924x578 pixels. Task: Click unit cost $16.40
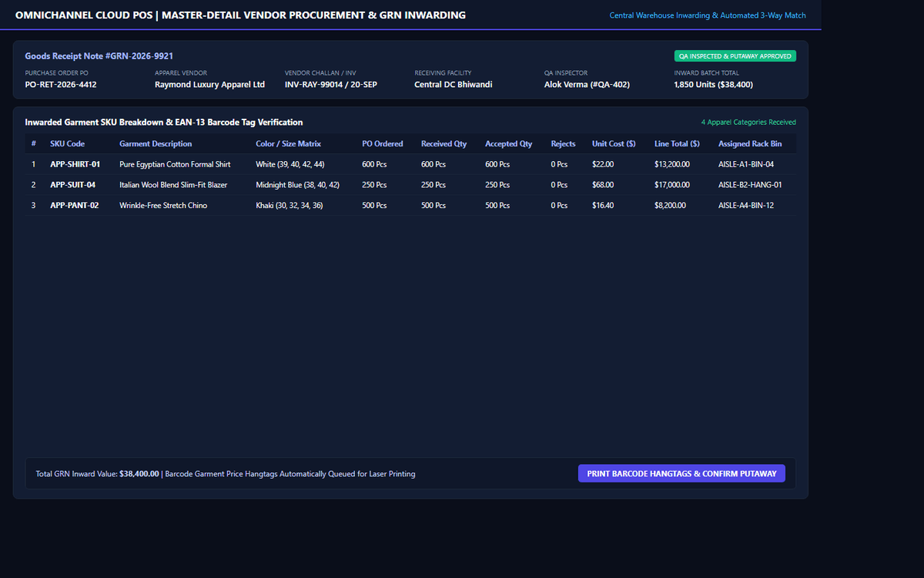(603, 206)
